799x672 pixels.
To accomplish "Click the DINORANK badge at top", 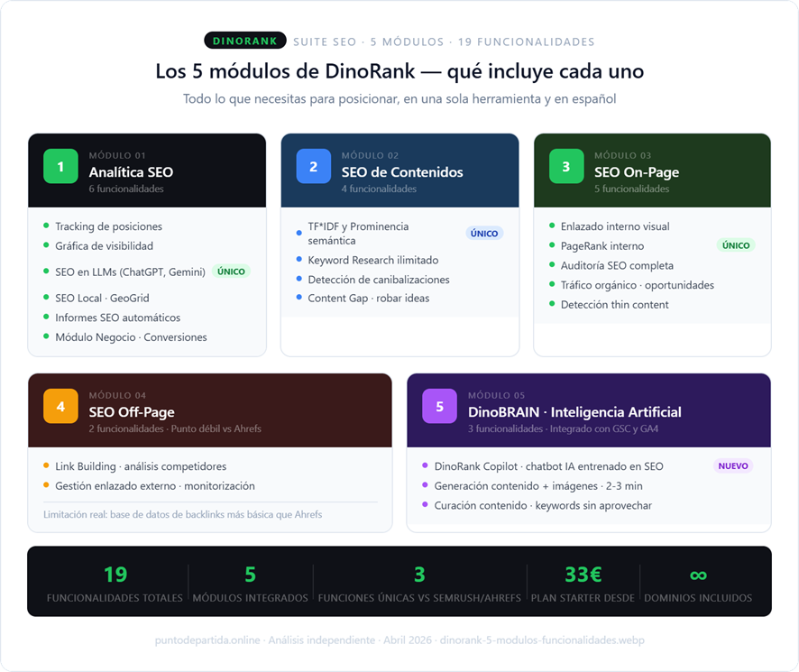I will (x=245, y=41).
